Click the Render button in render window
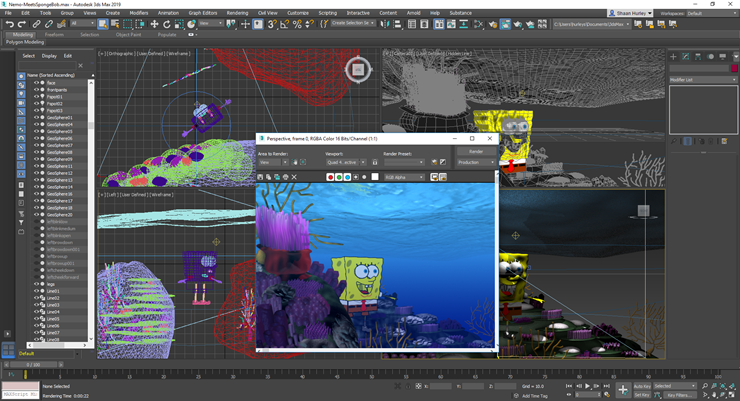 476,151
